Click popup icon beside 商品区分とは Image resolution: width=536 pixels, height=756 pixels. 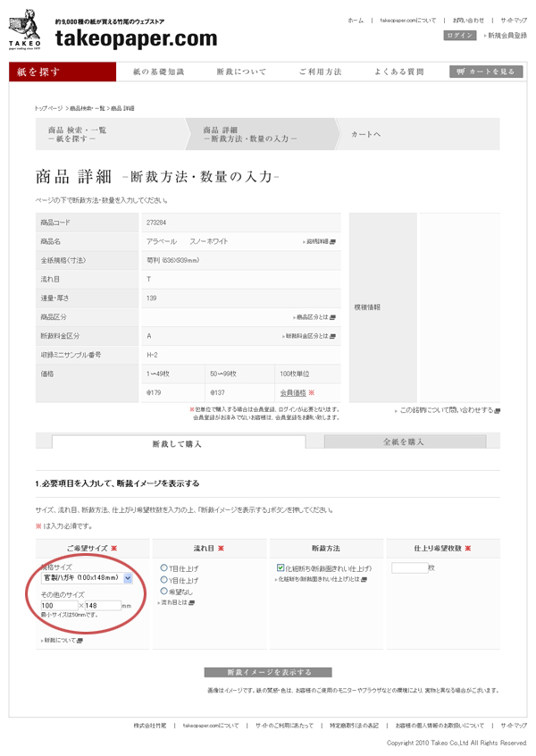[332, 317]
